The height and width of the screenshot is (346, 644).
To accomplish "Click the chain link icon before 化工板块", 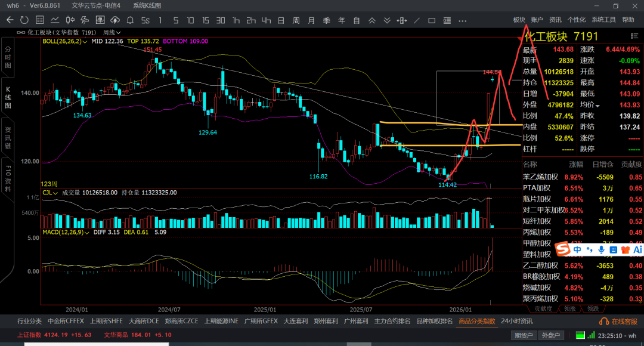I will 21,32.
